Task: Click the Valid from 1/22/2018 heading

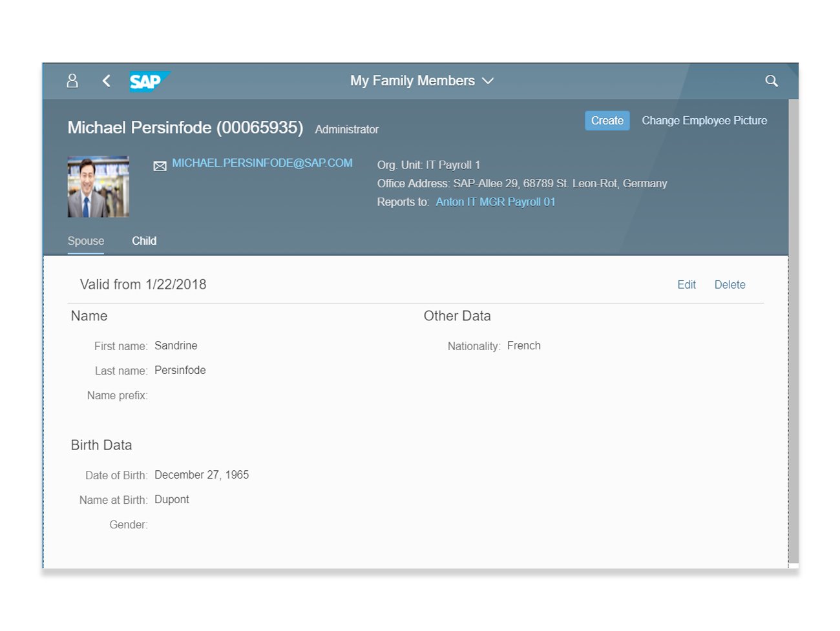Action: [143, 285]
